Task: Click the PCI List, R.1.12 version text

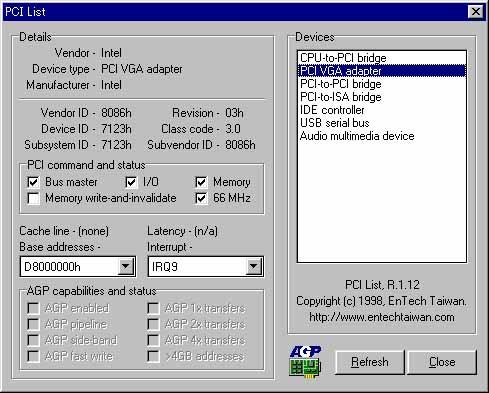Action: point(382,285)
